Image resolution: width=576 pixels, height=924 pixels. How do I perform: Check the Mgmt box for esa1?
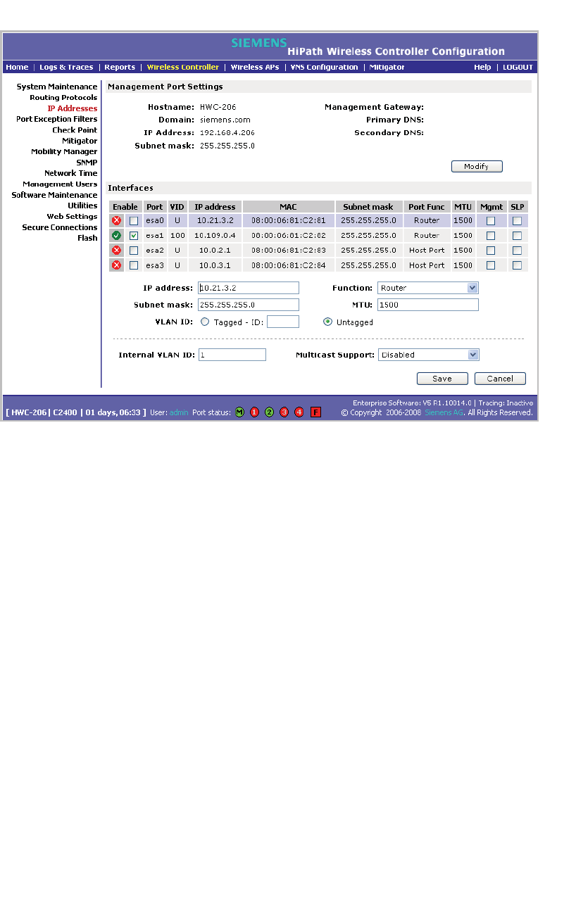[x=491, y=236]
